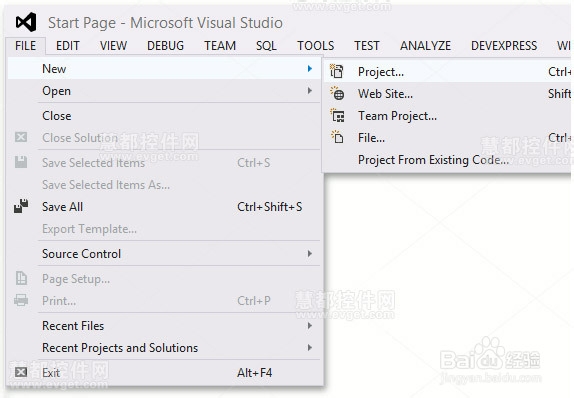Select Recent Files menu entry

pyautogui.click(x=164, y=326)
